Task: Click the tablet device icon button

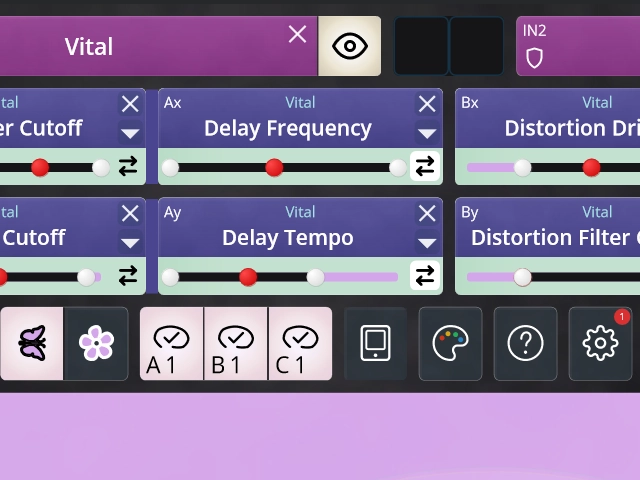Action: [x=376, y=343]
